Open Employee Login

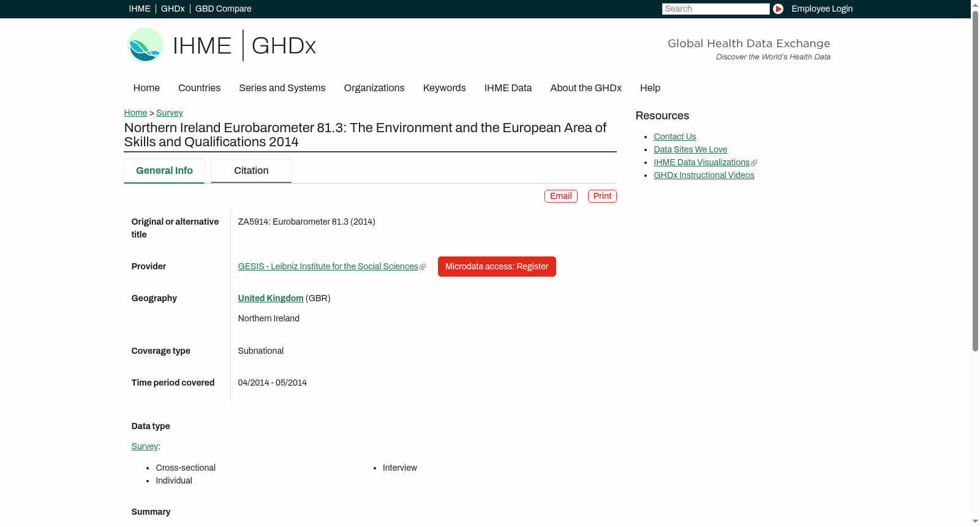[x=822, y=9]
